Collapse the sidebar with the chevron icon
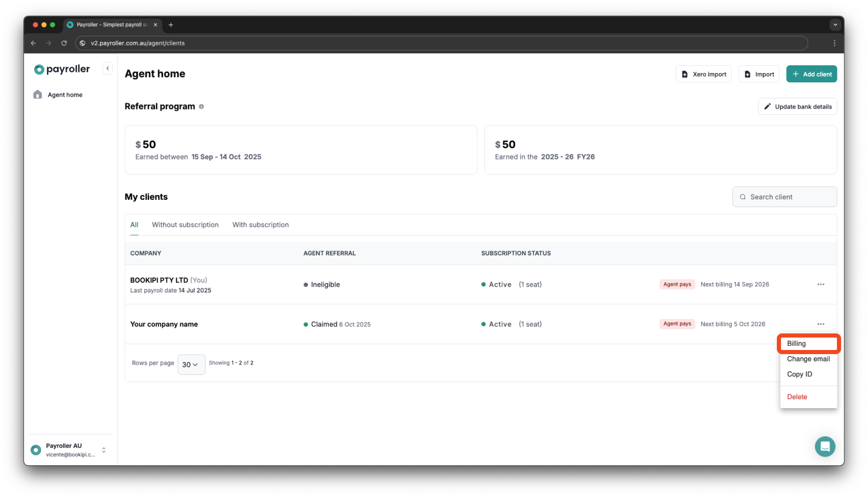This screenshot has width=868, height=497. (107, 68)
